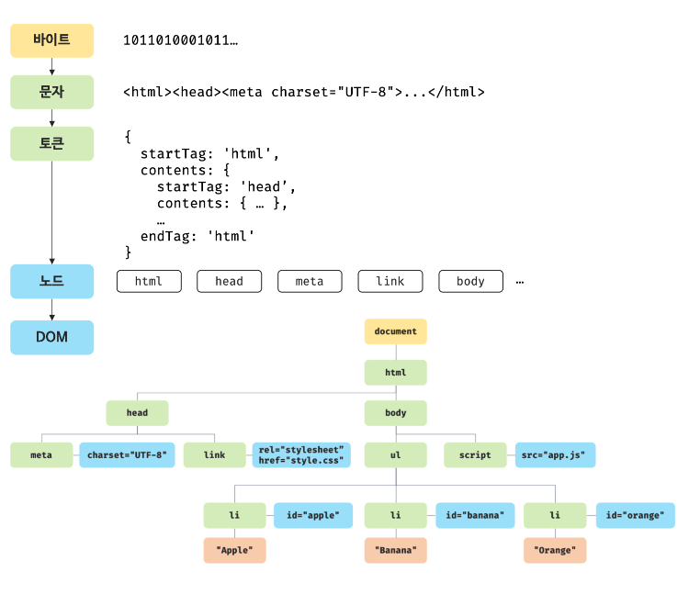
Task: Click the green 토큰 stage box
Action: [51, 144]
